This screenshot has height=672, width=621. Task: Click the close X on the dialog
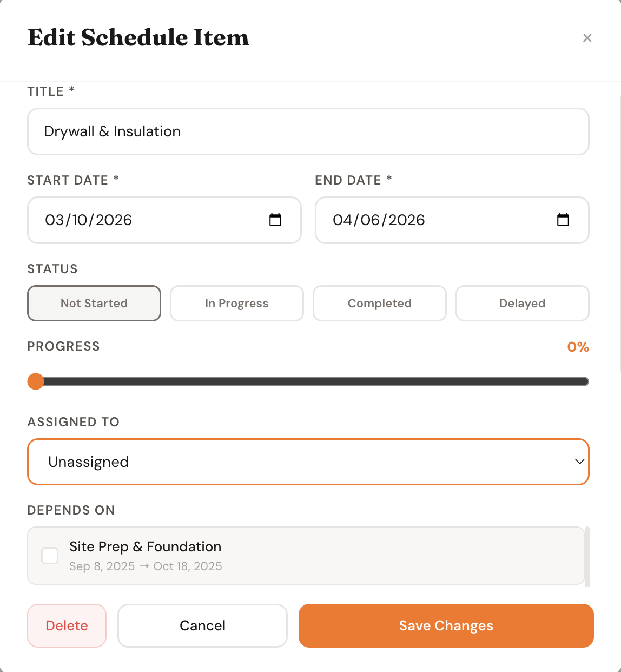587,38
